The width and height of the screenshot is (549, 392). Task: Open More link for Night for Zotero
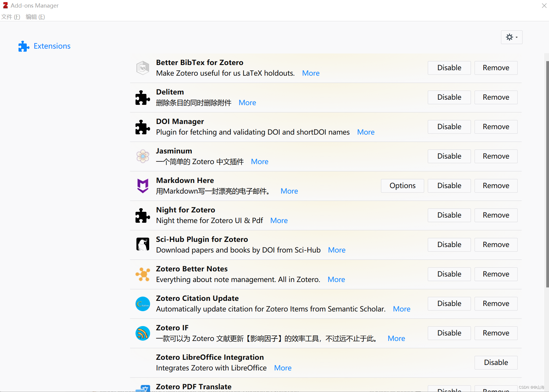(x=279, y=221)
